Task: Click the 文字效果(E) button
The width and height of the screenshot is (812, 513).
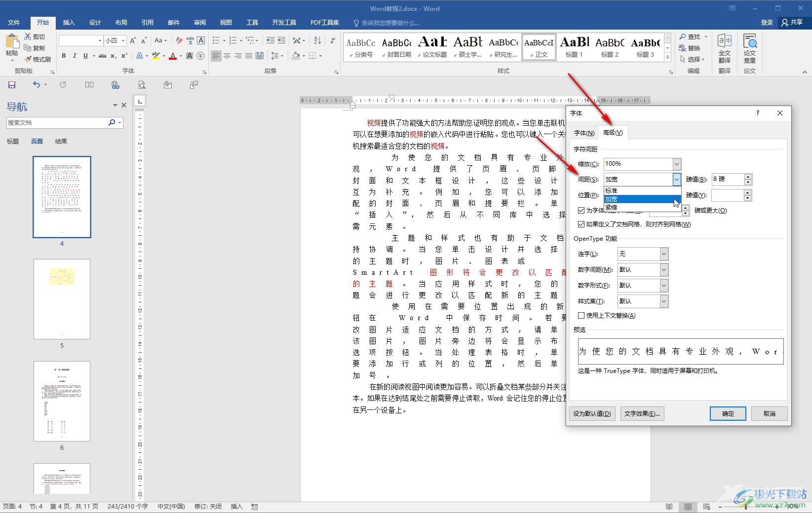Action: coord(642,414)
